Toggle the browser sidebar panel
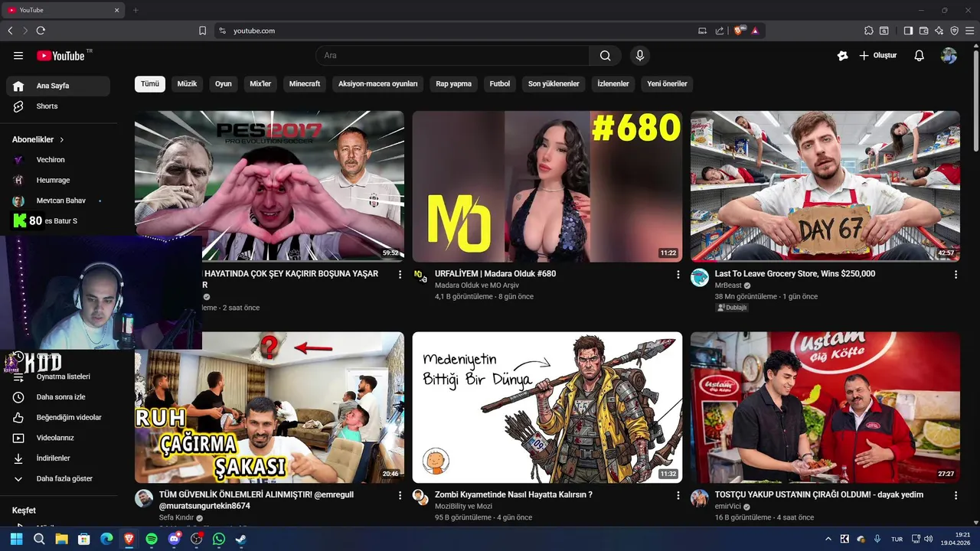The height and width of the screenshot is (551, 980). point(908,31)
